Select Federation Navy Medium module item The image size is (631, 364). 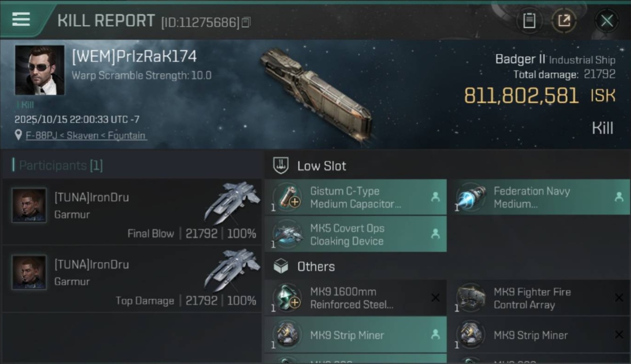click(x=539, y=197)
